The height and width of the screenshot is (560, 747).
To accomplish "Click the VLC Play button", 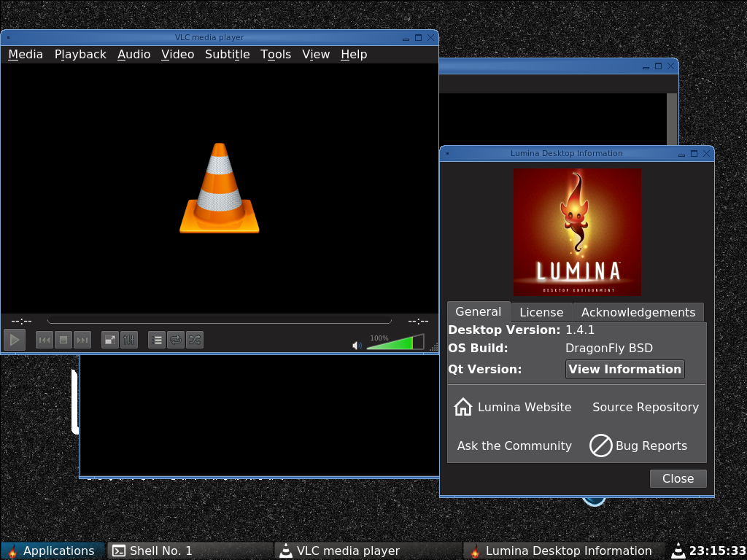I will 15,340.
